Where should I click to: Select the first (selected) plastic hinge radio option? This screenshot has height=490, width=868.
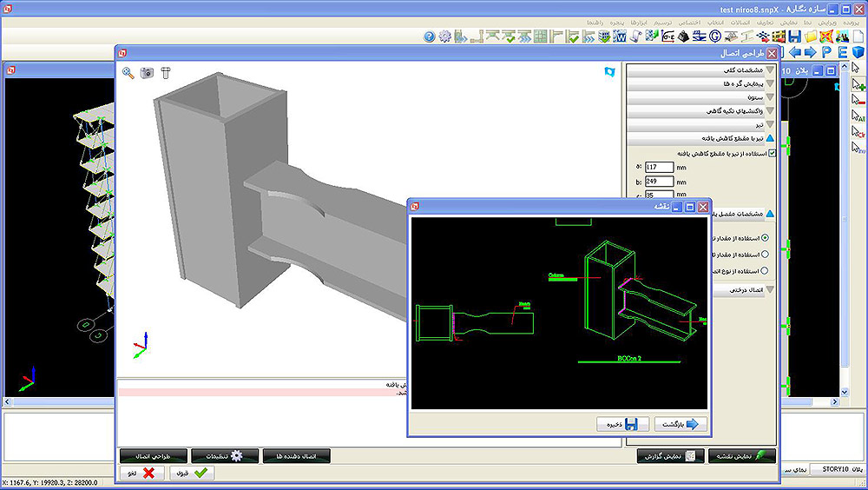[x=765, y=238]
